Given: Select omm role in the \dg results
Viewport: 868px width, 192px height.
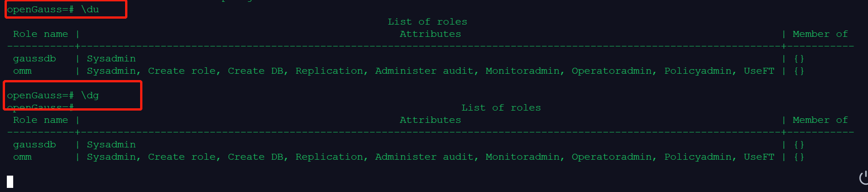Looking at the screenshot, I should [x=22, y=157].
